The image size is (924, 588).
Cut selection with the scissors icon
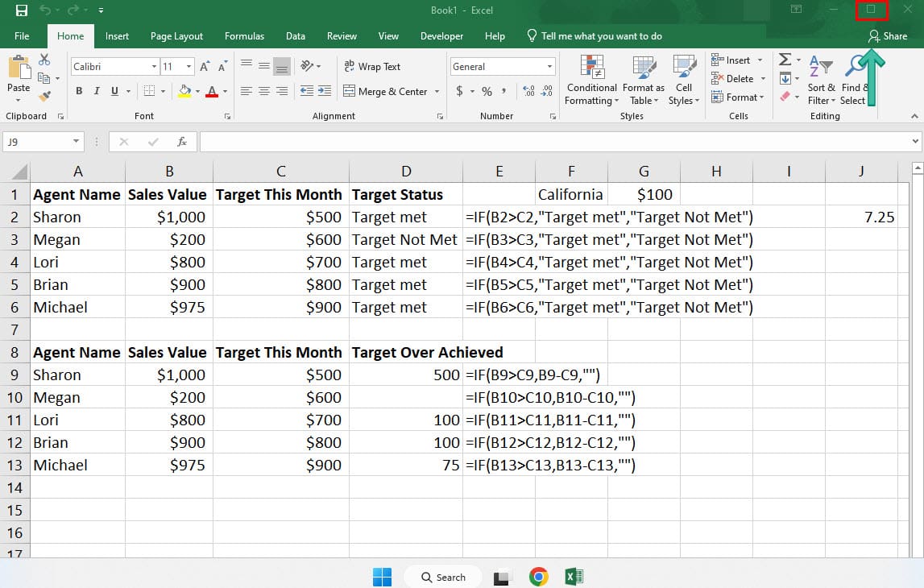(x=44, y=60)
